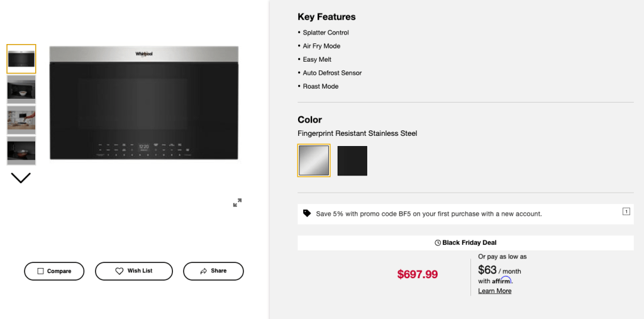644x319 pixels.
Task: View the third kitchen scene thumbnail
Action: pos(21,120)
